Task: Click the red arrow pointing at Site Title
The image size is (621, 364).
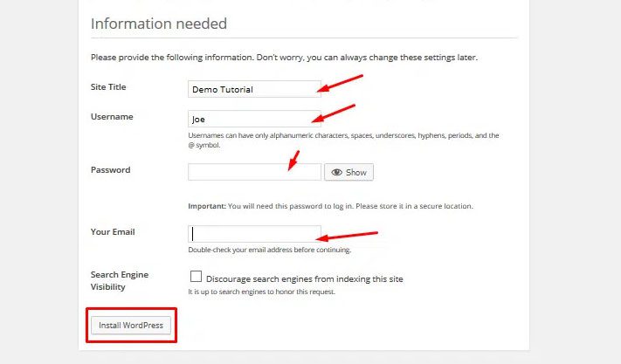Action: click(340, 83)
